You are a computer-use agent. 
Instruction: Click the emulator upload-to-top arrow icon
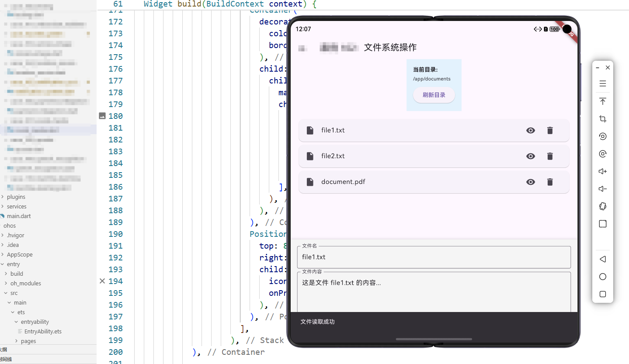pos(602,101)
